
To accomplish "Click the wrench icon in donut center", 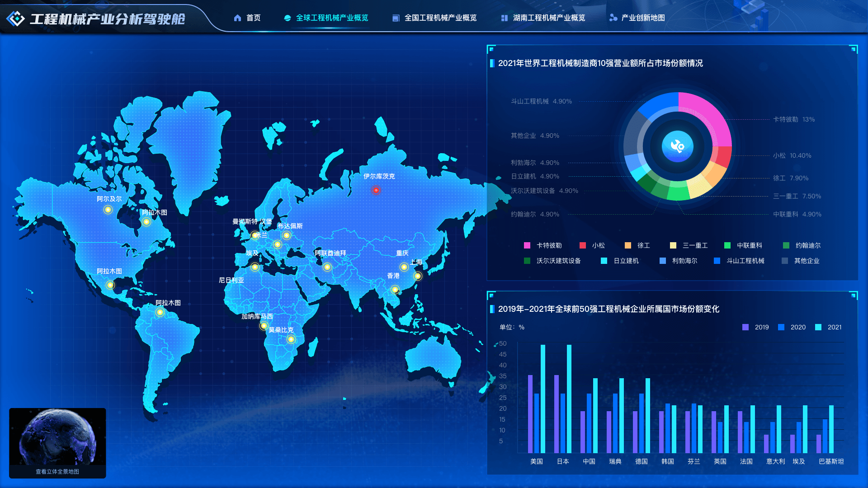I will [677, 146].
